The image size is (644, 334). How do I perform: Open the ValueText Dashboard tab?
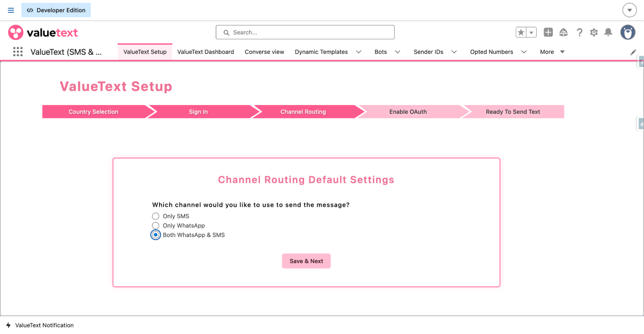(x=206, y=52)
